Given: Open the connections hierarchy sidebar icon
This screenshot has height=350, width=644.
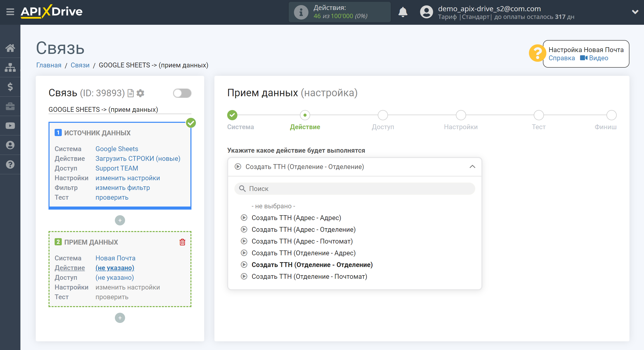Looking at the screenshot, I should [x=10, y=67].
